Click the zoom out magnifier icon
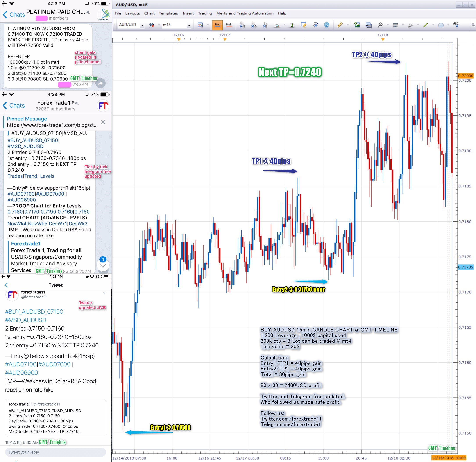This screenshot has width=476, height=462. point(254,25)
